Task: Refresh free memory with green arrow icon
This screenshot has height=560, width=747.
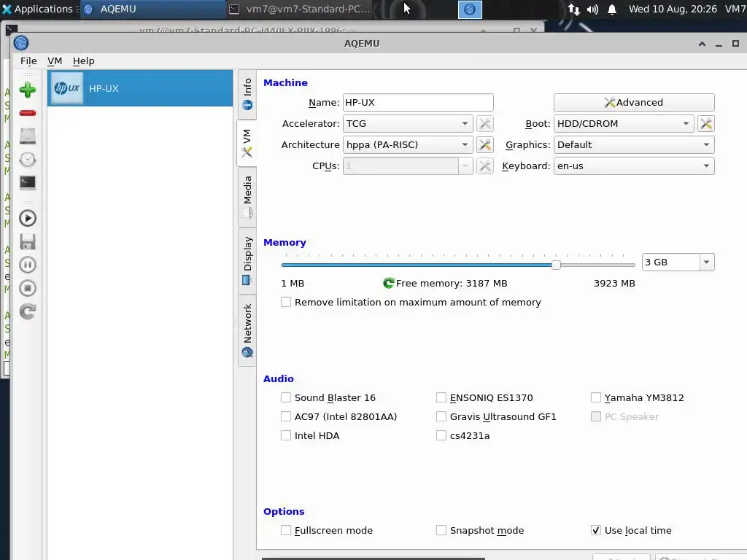Action: click(x=388, y=284)
